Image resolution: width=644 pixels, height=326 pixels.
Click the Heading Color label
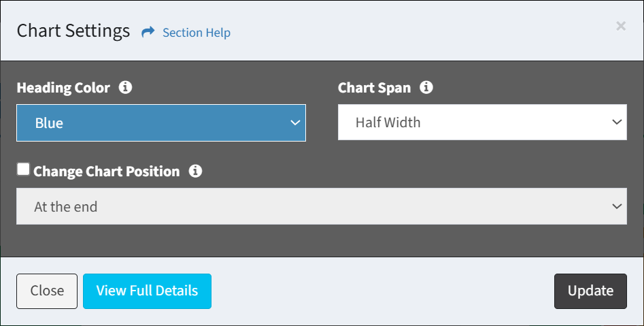[x=63, y=88]
